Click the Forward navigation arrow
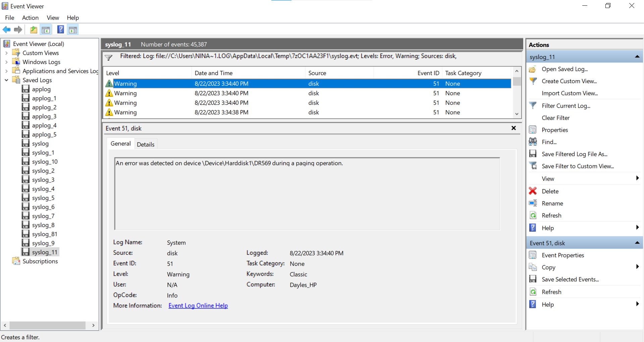 18,30
